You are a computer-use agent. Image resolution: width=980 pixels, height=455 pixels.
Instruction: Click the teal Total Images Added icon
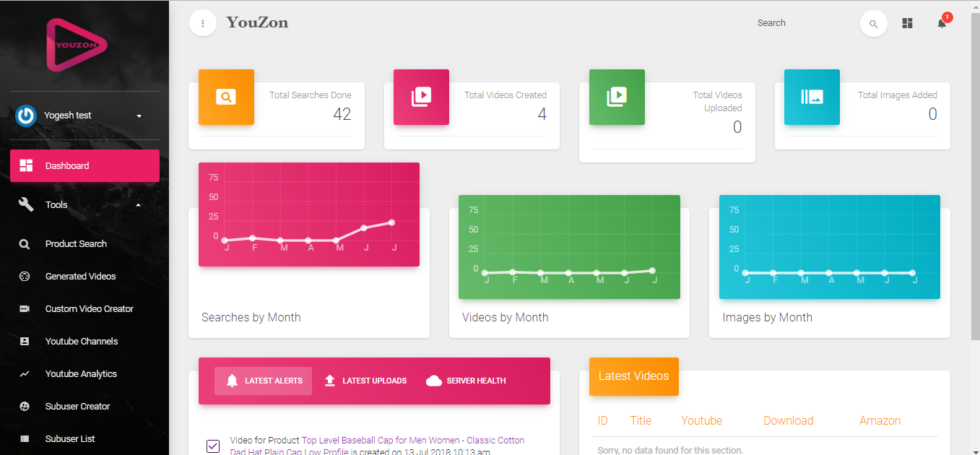(x=812, y=97)
